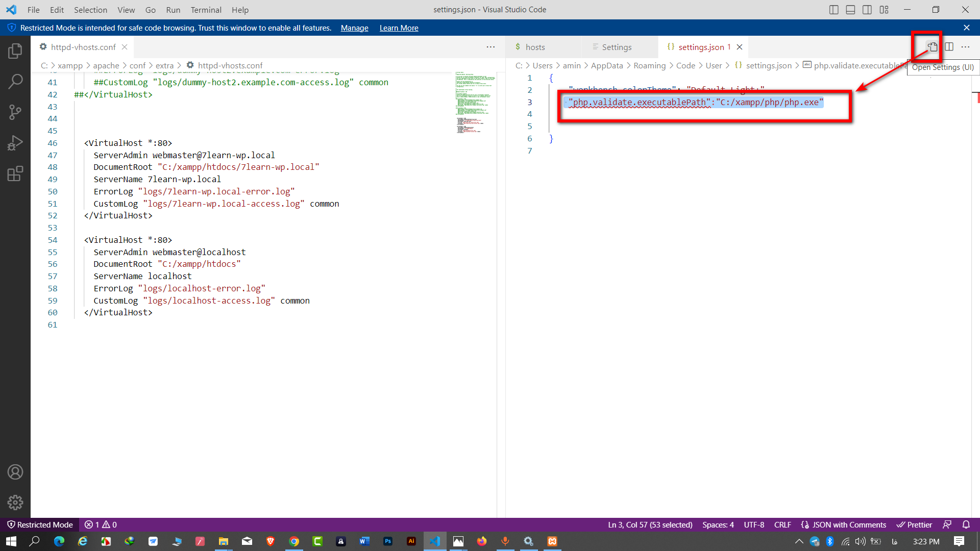The height and width of the screenshot is (551, 980).
Task: Click xampp in left breadcrumb
Action: [x=70, y=65]
